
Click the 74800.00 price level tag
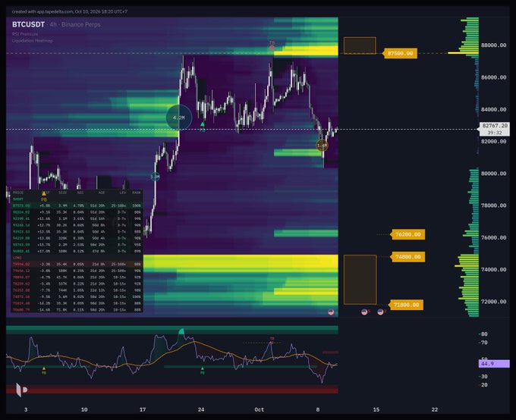pos(408,257)
